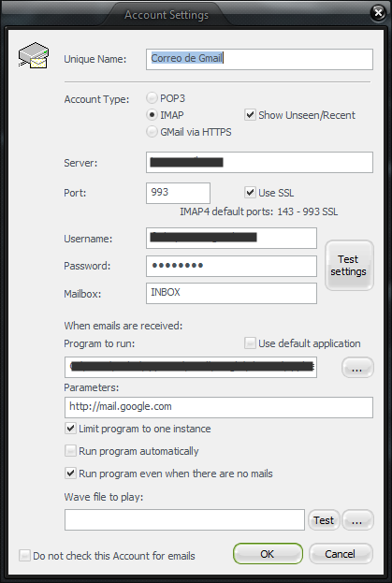Cancel the account settings changes
392x583 pixels.
[341, 554]
